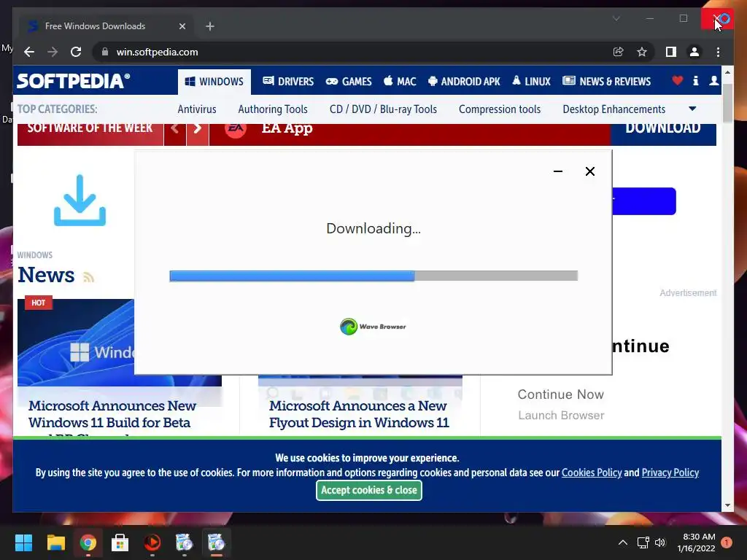Open Chrome tab search chevron
Screen dimensions: 747x560
[616, 18]
